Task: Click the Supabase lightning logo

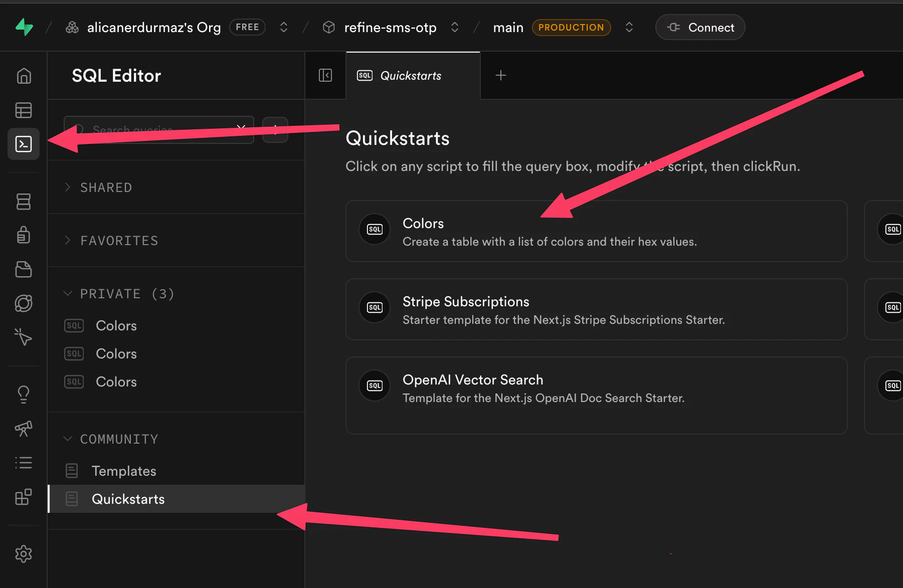Action: click(24, 27)
